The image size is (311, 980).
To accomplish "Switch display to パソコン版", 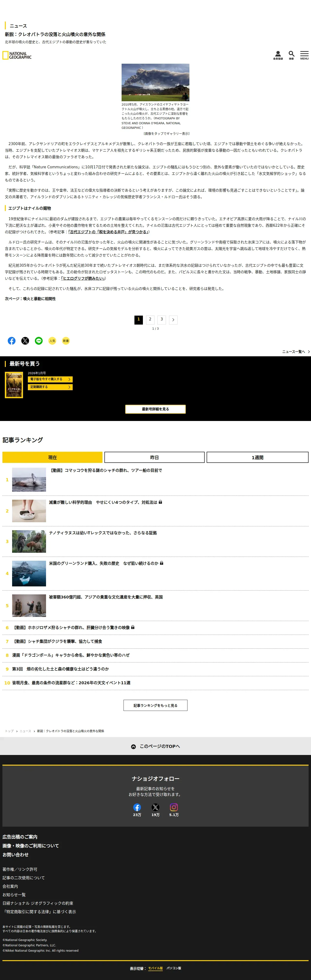I will [x=174, y=968].
